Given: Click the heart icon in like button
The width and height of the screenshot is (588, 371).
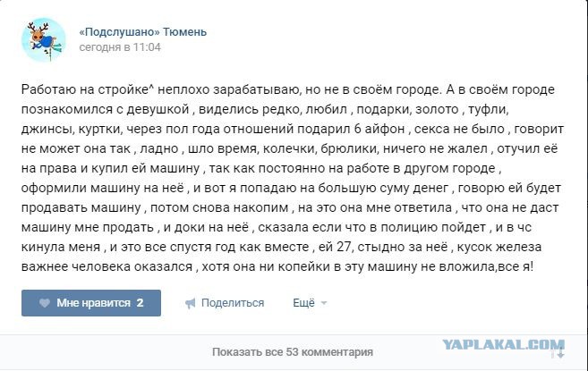Looking at the screenshot, I should click(x=45, y=303).
